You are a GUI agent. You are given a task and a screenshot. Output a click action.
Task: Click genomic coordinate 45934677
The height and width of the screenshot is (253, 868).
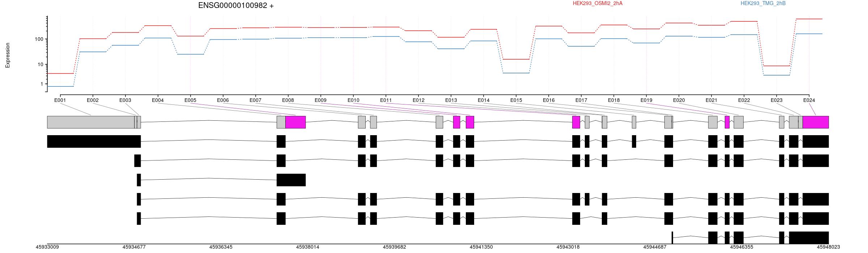coord(134,247)
